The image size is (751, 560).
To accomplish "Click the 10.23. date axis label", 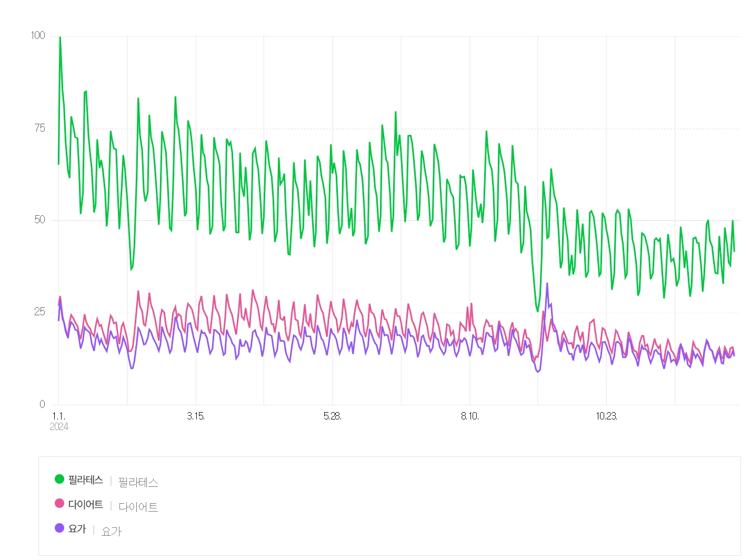I will tap(606, 416).
